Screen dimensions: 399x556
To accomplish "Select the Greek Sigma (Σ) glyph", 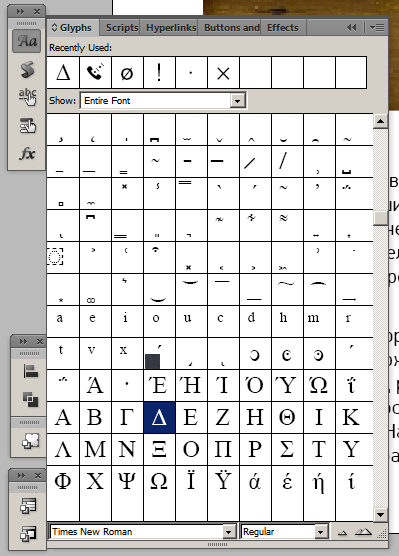I will click(288, 449).
